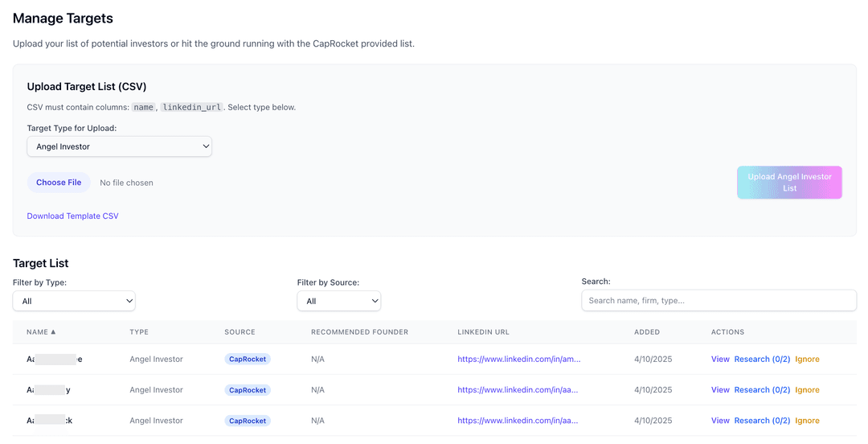Open the third row's LinkedIn URL
This screenshot has height=444, width=868.
pyautogui.click(x=518, y=421)
